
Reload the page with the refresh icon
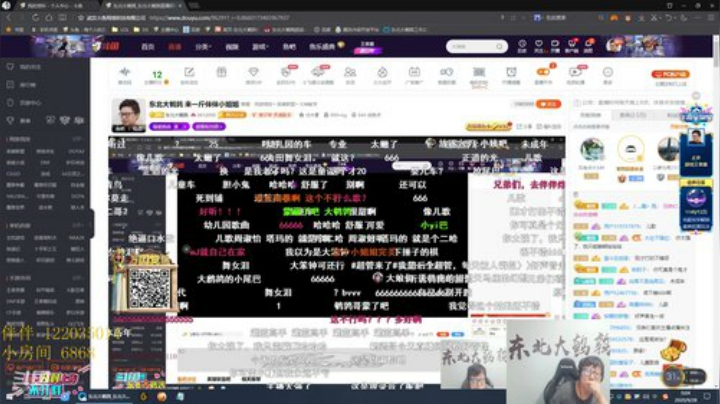pos(35,17)
